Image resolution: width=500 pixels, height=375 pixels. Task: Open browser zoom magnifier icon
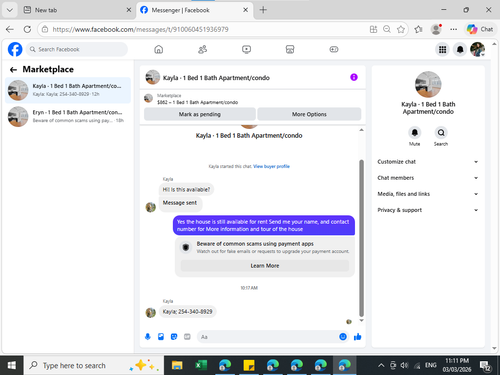387,29
